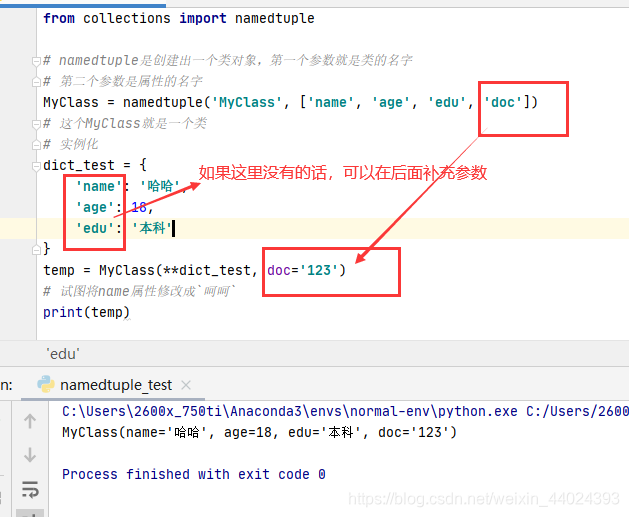The image size is (629, 517).
Task: Click the 'edu' breadcrumb below editor
Action: 63,354
